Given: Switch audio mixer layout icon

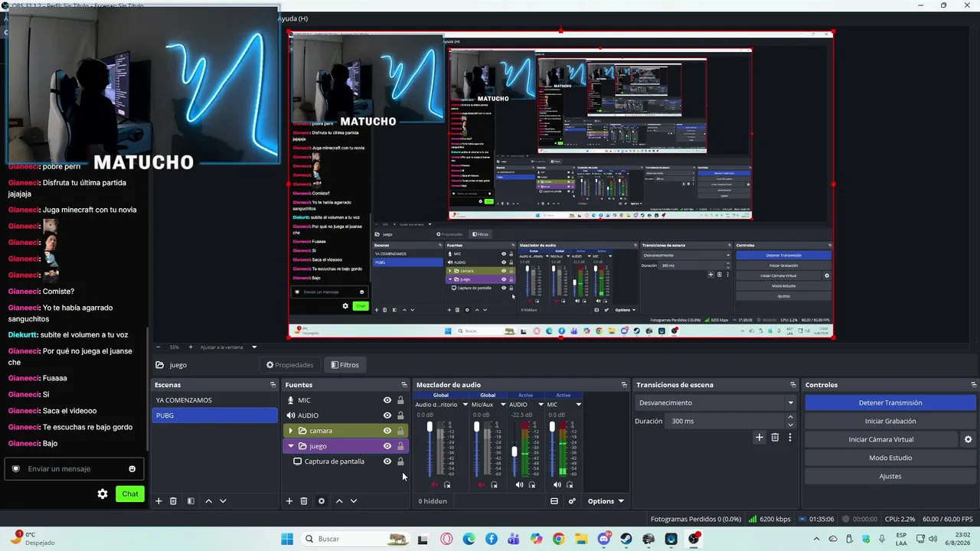Looking at the screenshot, I should [x=554, y=501].
